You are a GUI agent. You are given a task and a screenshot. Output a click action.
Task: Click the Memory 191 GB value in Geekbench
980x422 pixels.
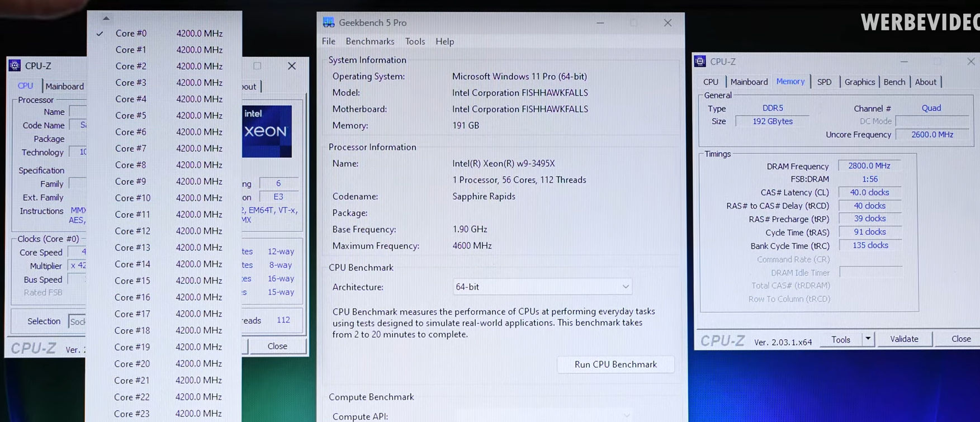coord(466,126)
